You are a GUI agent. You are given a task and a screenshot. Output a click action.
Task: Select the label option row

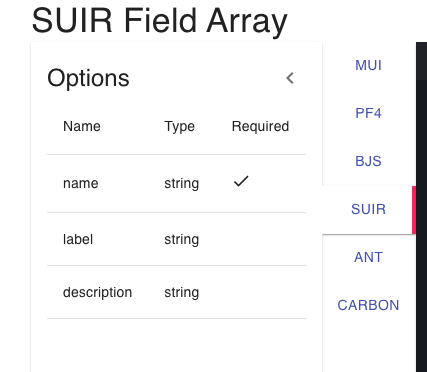click(176, 239)
